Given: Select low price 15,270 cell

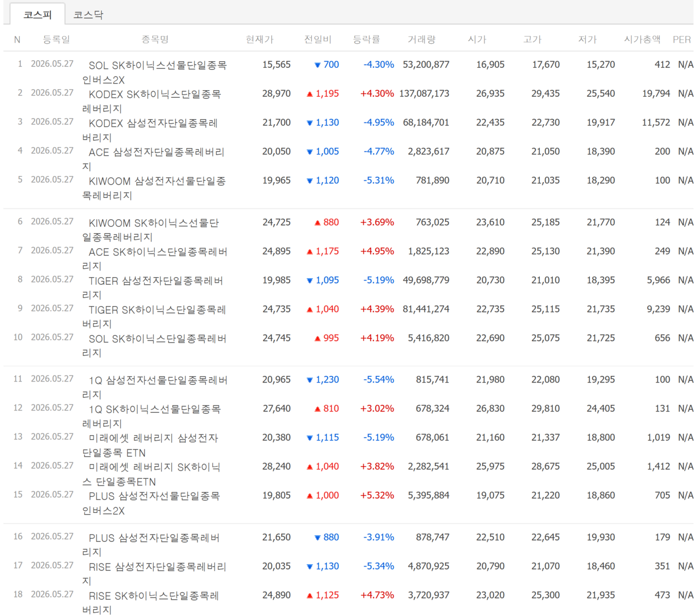Looking at the screenshot, I should 601,64.
